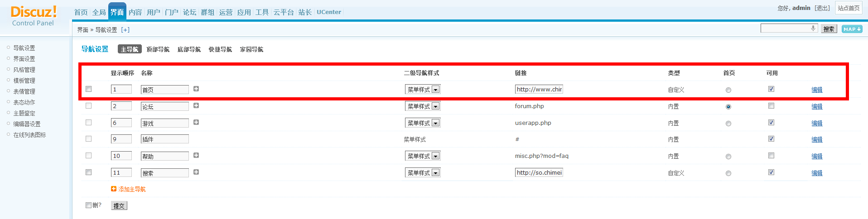868x219 pixels.
Task: Open 风格管理 in left sidebar
Action: [x=24, y=70]
